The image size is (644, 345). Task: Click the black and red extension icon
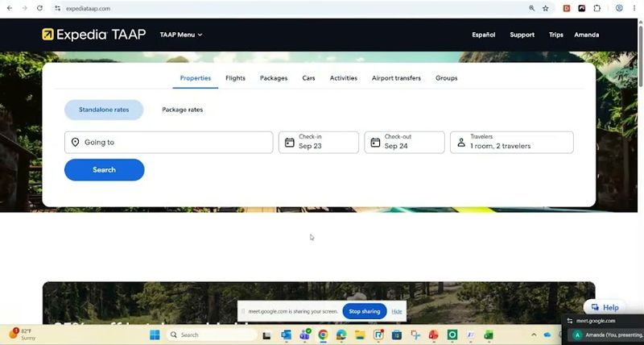[x=582, y=8]
